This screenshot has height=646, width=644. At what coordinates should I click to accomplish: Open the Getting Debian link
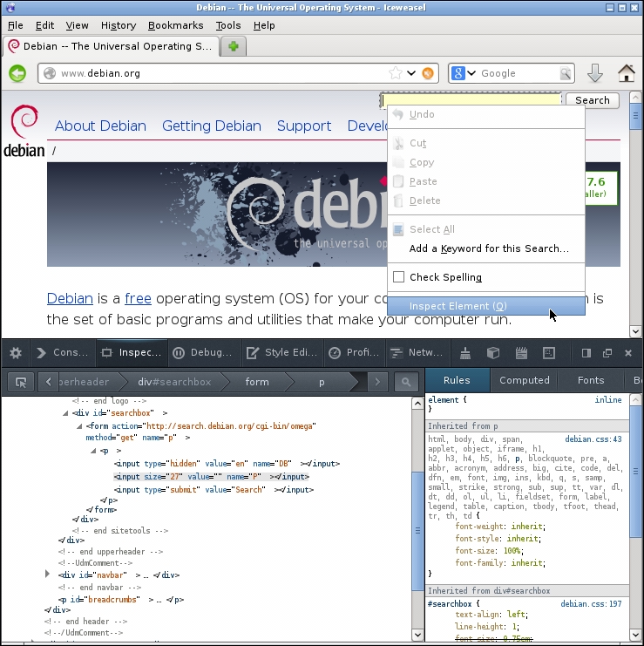coord(212,126)
